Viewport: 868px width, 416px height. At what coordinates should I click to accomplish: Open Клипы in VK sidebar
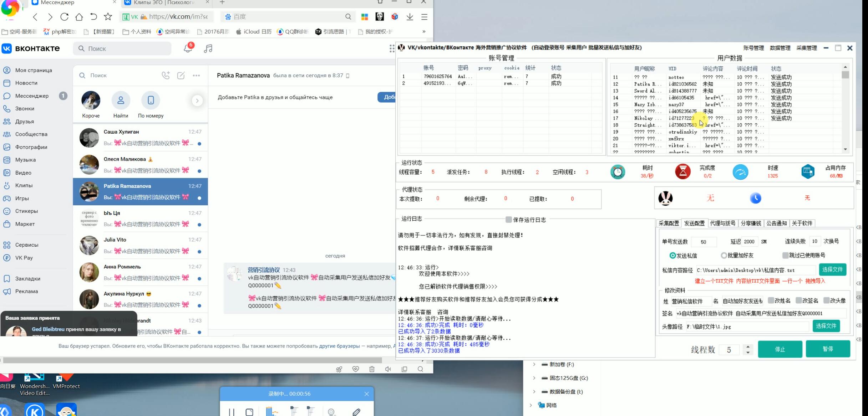[24, 185]
